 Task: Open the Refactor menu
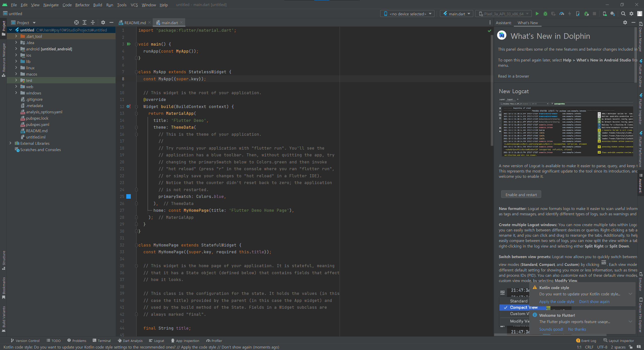83,5
